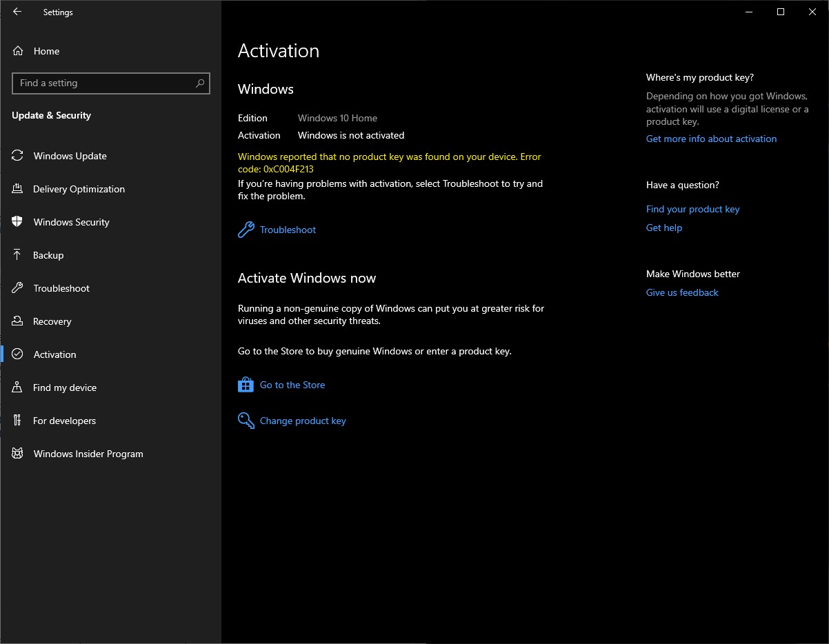Click the key icon beside Change product key
The height and width of the screenshot is (644, 829).
pyautogui.click(x=246, y=421)
